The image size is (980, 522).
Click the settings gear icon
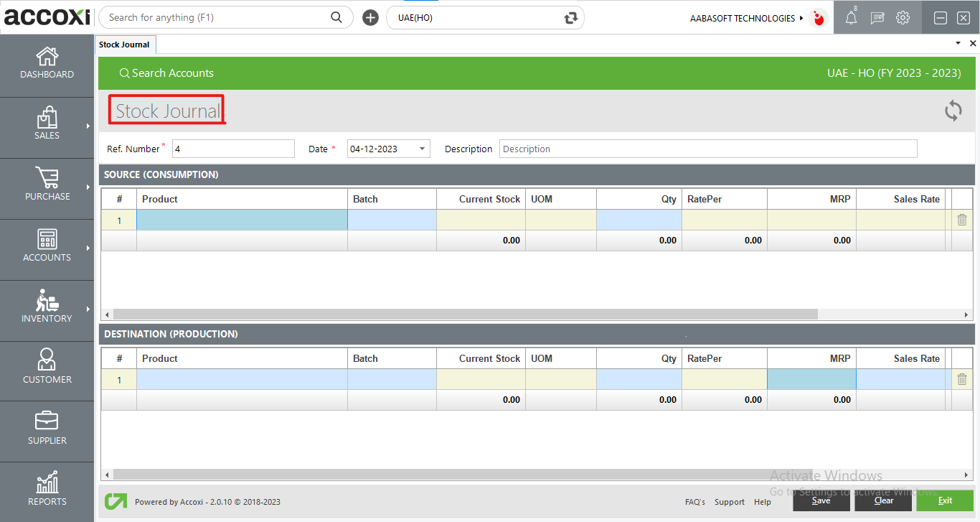tap(903, 18)
